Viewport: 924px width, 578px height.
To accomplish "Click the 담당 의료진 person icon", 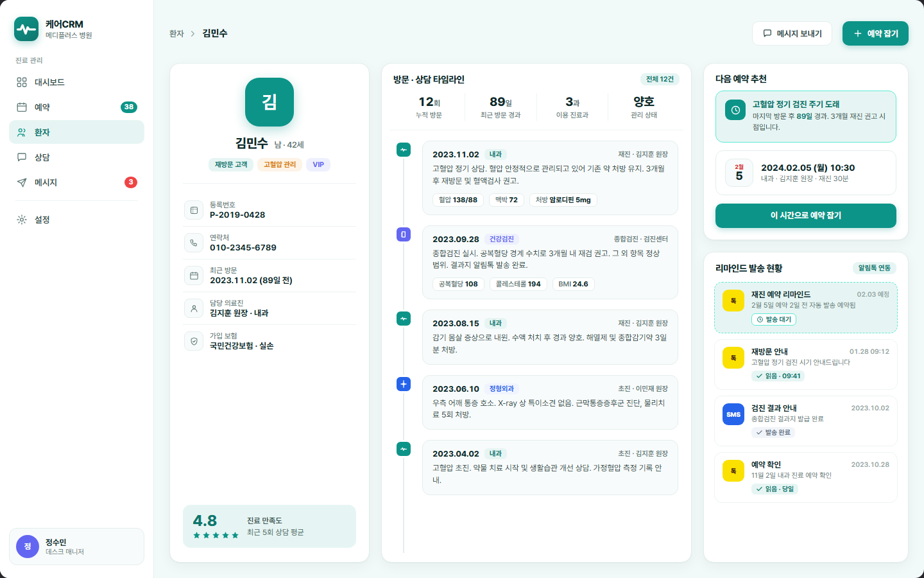I will [x=194, y=308].
